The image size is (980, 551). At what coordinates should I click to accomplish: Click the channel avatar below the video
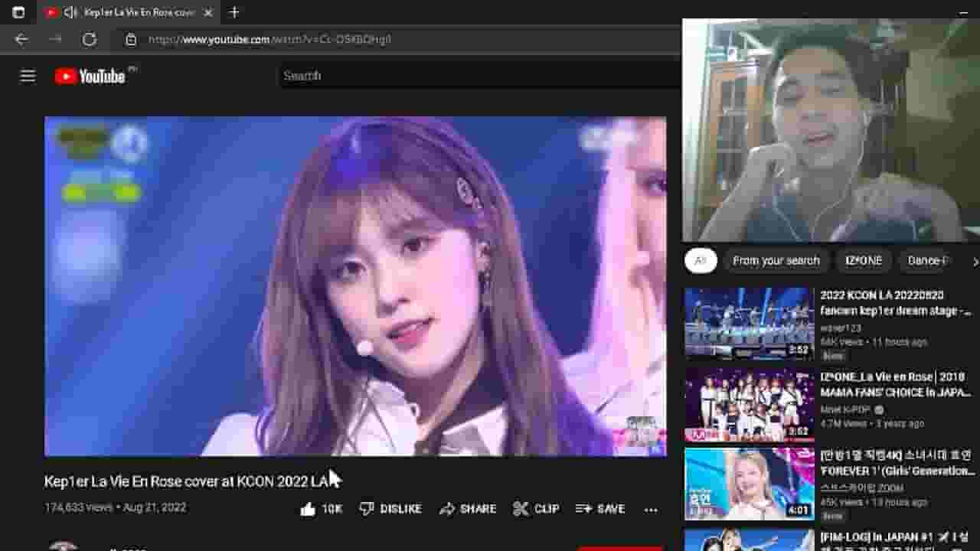coord(63,546)
